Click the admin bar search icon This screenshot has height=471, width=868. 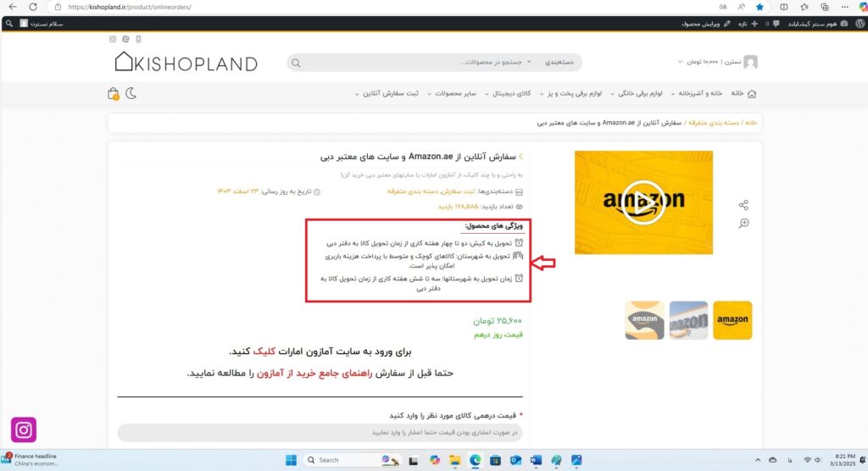[x=8, y=24]
